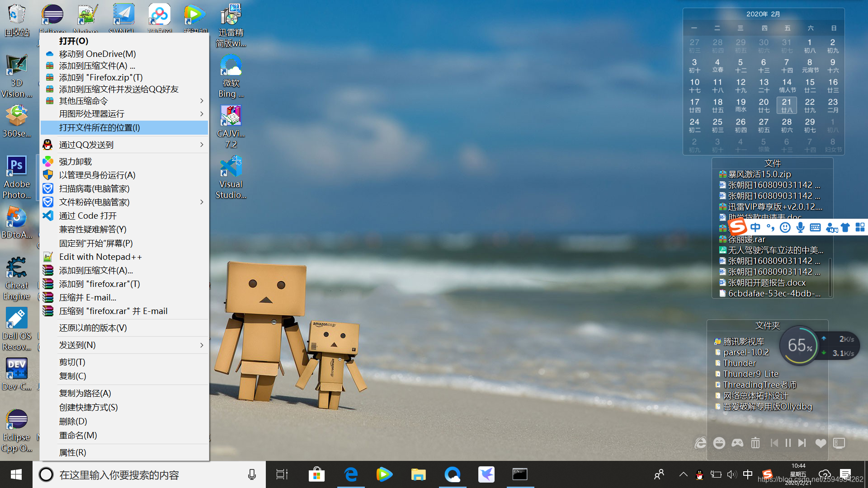The height and width of the screenshot is (488, 868).
Task: Expand 文件粉碎(电脑管家) submenu
Action: (124, 202)
